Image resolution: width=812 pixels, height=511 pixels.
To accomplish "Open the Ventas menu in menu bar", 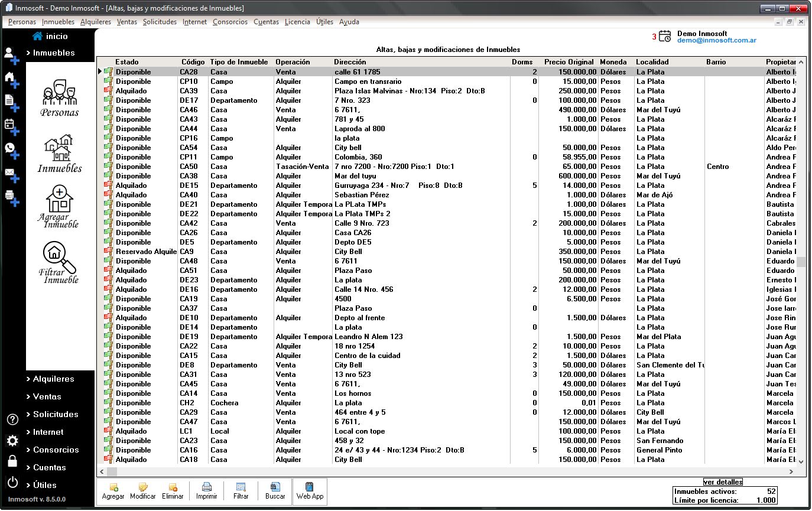I will coord(127,22).
